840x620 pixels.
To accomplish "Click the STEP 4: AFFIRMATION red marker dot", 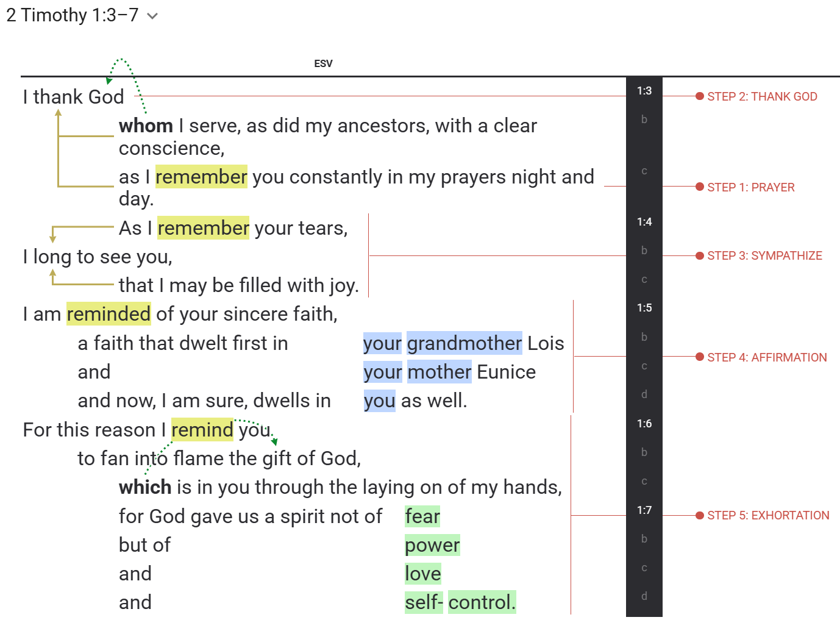I will (699, 357).
